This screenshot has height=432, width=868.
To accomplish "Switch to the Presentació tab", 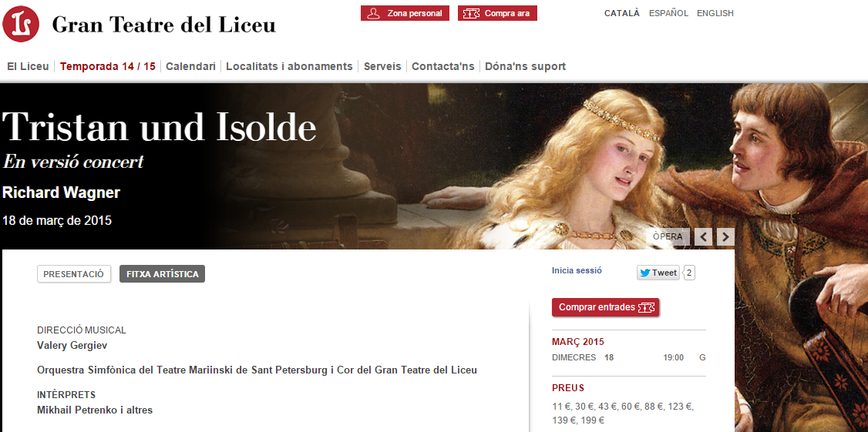I will click(x=74, y=274).
